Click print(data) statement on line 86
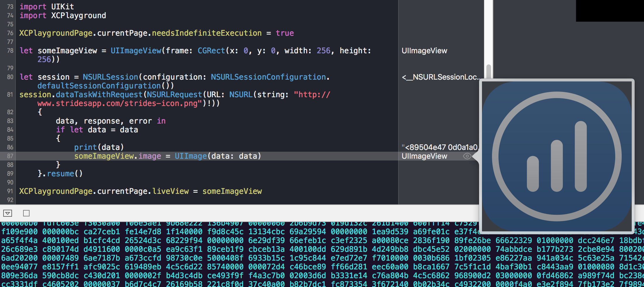Screen dimensions: 644x287 [99, 147]
